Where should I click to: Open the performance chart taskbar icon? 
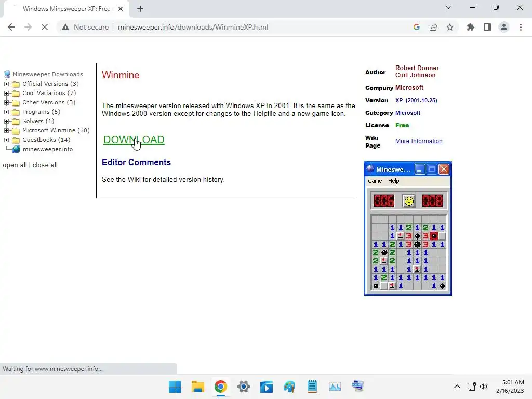click(x=335, y=387)
